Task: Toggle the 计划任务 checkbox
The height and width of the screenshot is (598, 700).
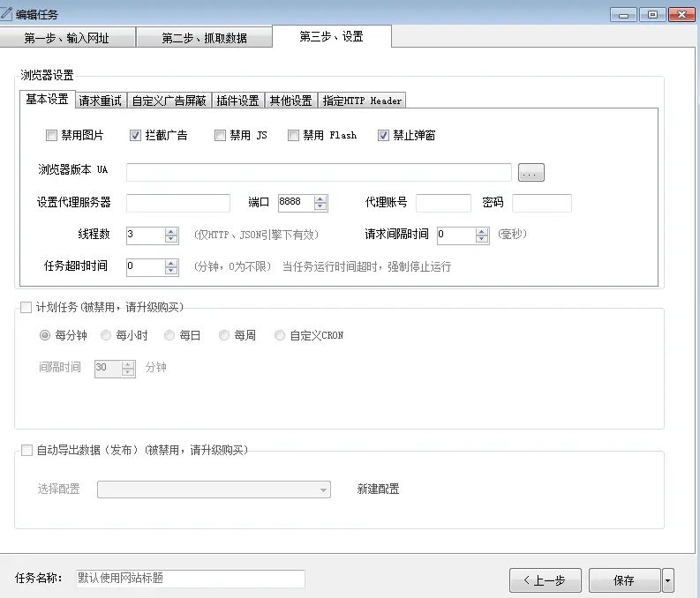Action: coord(26,307)
